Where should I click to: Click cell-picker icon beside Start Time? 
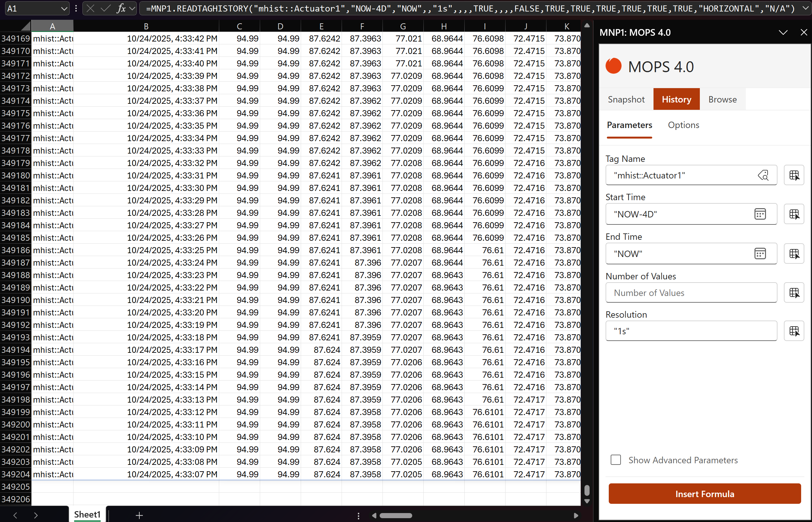[794, 214]
